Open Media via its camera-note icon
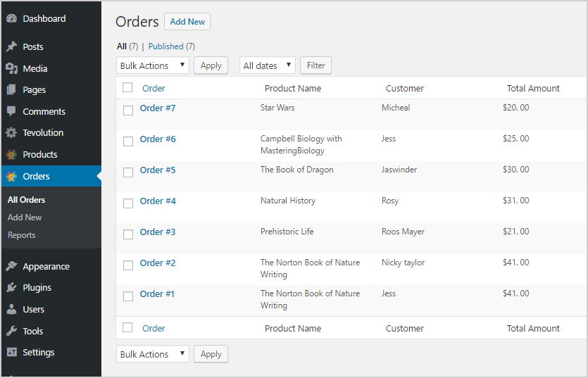Image resolution: width=588 pixels, height=378 pixels. coord(12,68)
